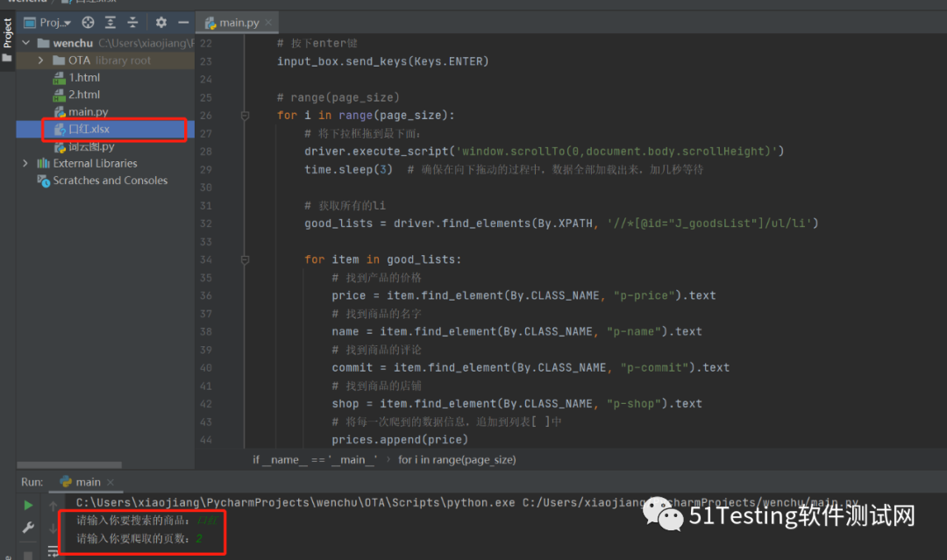Click the Collapse All icon in Project toolbar
The image size is (947, 560).
click(x=133, y=23)
